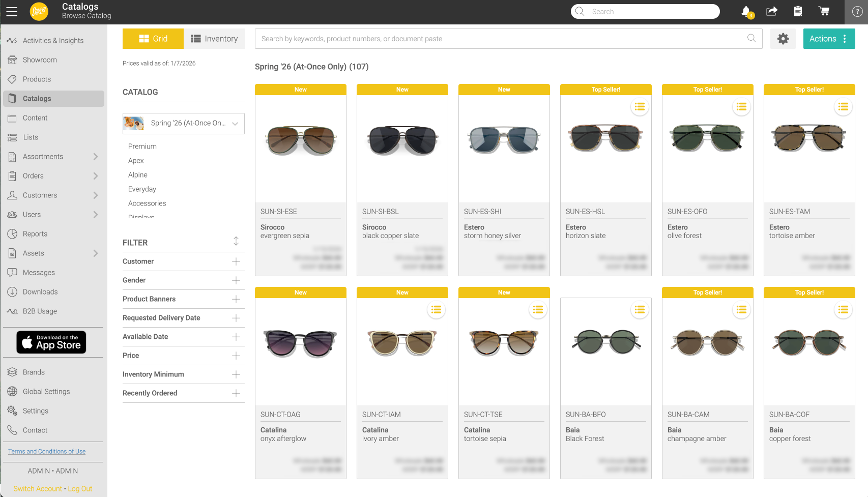Switch to Inventory view
The height and width of the screenshot is (497, 868).
[x=215, y=38]
